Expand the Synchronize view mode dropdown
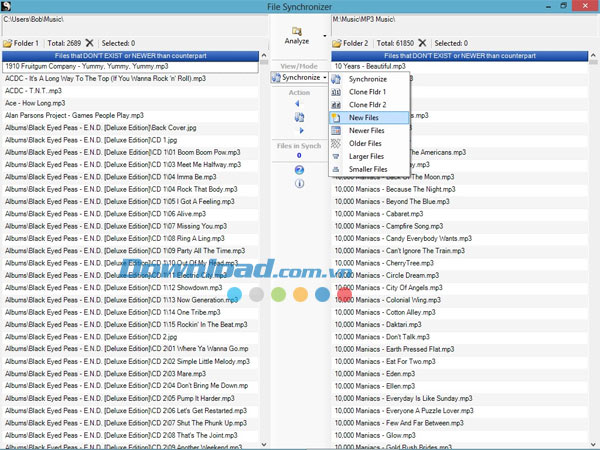Viewport: 600px width, 450px height. coord(324,77)
